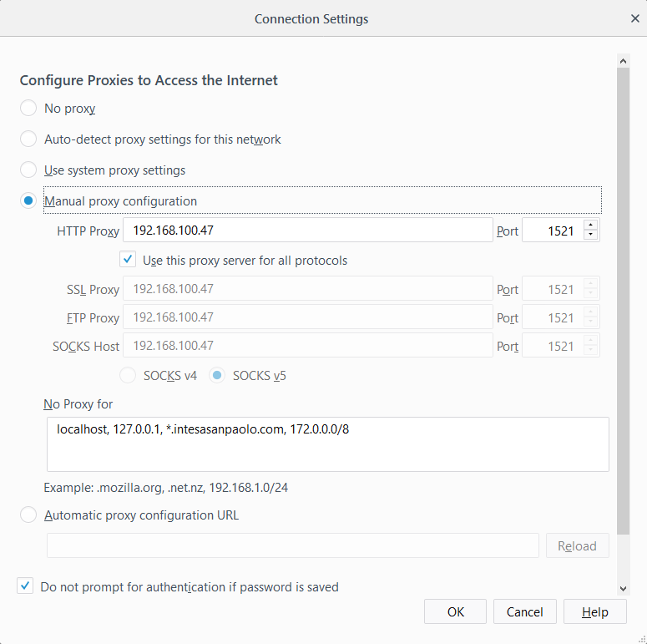The image size is (647, 644).
Task: Select Automatic proxy configuration URL option
Action: point(28,515)
